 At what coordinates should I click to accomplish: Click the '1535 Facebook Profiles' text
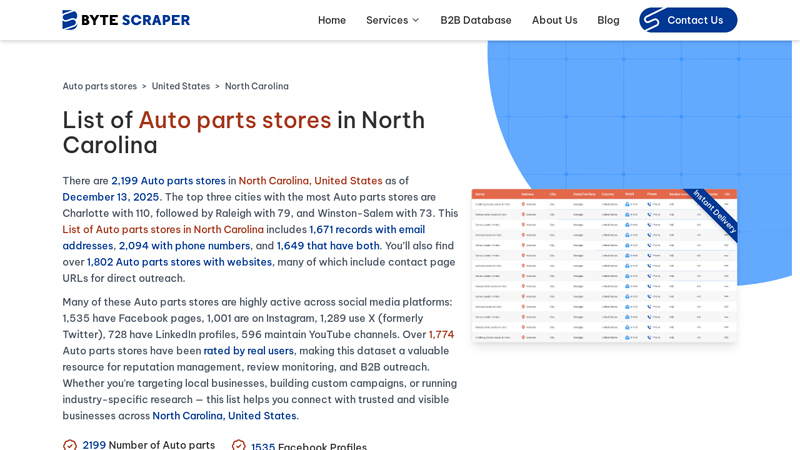coord(309,446)
